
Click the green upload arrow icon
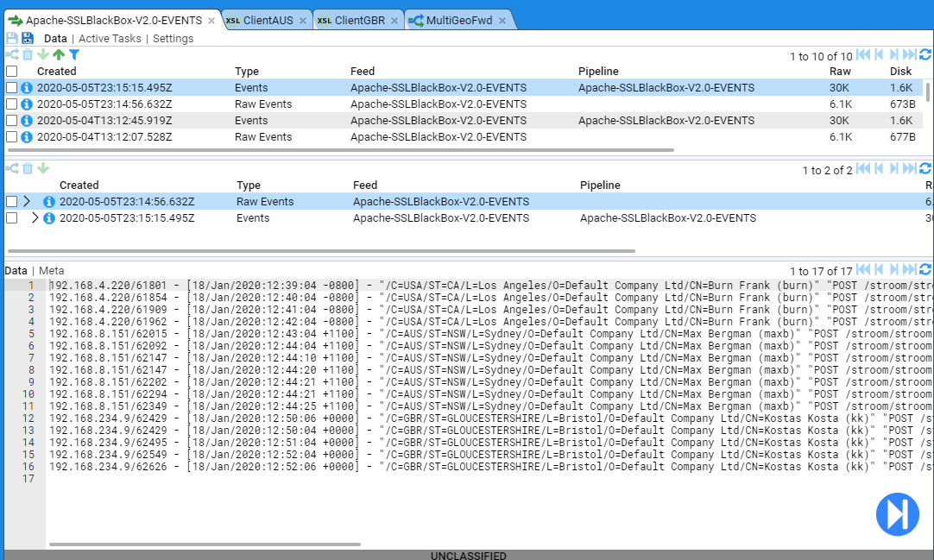coord(59,55)
